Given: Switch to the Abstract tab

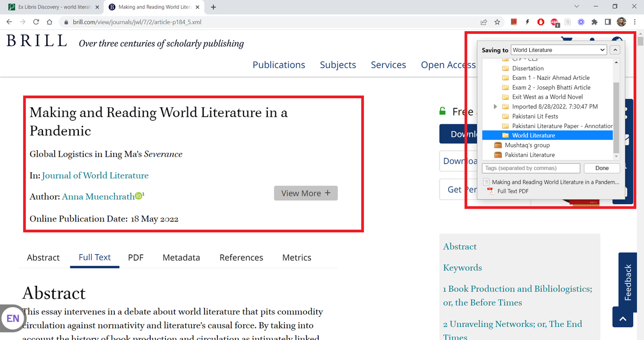Looking at the screenshot, I should (43, 257).
